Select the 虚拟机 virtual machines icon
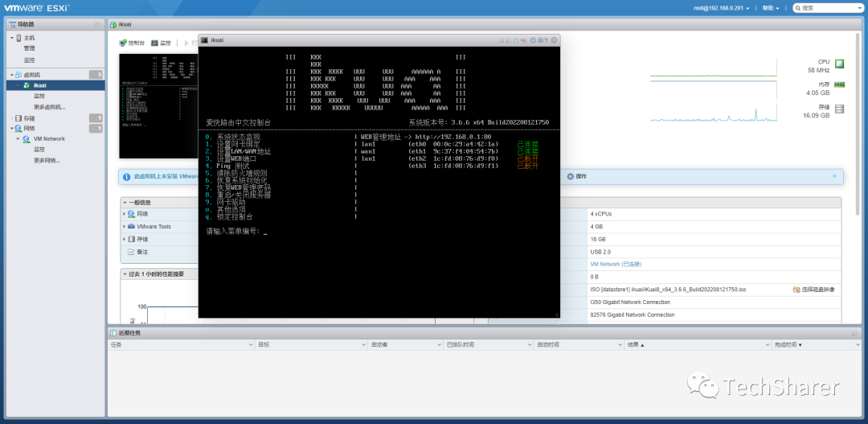The image size is (868, 424). pos(18,75)
